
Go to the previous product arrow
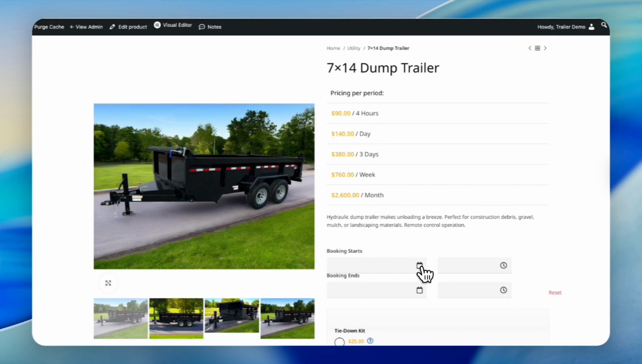530,48
